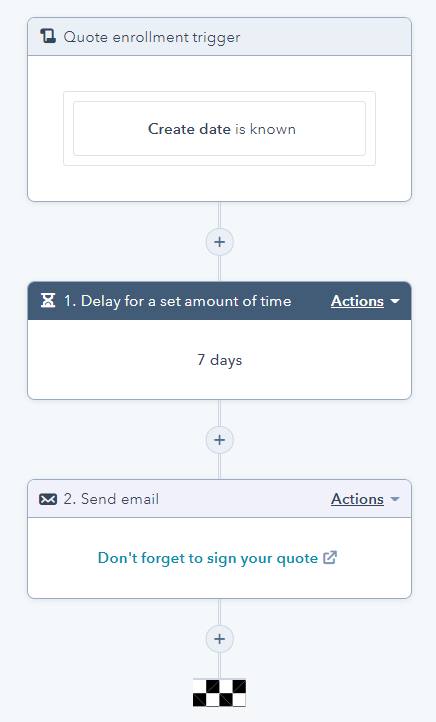Open Actions link on the Delay step
This screenshot has width=436, height=722.
(357, 301)
